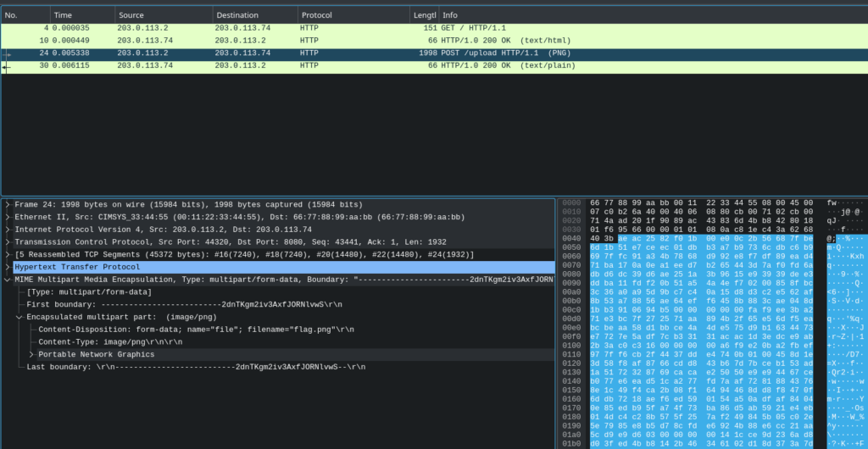The width and height of the screenshot is (868, 449).
Task: Select the Content-Type image/png line
Action: point(108,342)
